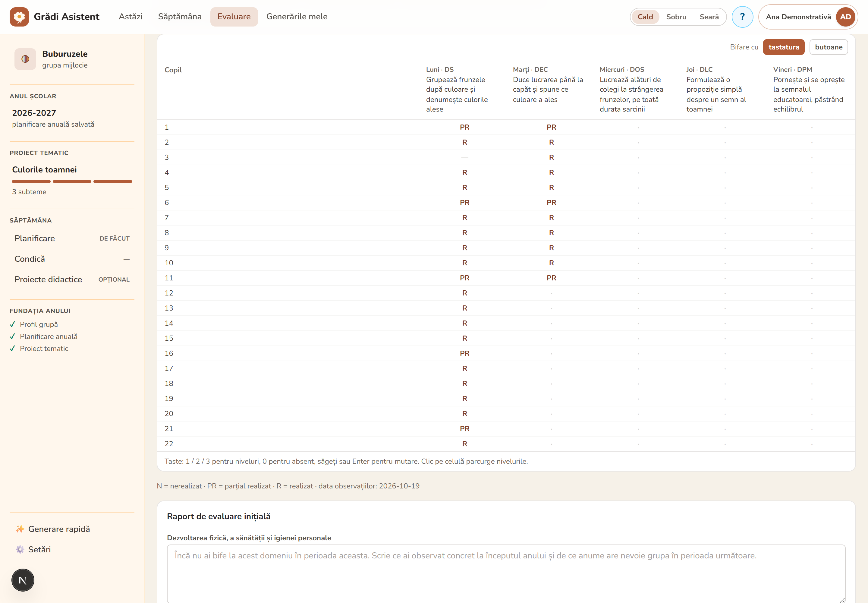
Task: Click the Grădi Asistent flower logo icon
Action: pyautogui.click(x=19, y=17)
